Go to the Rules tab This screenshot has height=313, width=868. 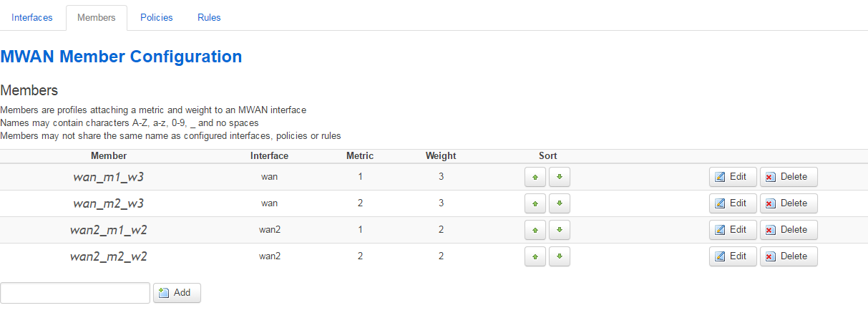209,18
